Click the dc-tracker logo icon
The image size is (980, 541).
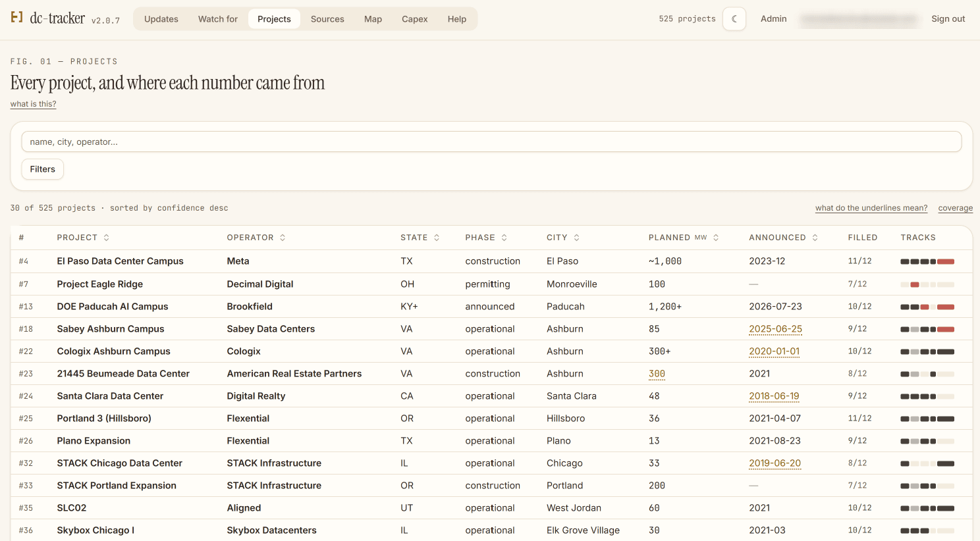click(16, 18)
